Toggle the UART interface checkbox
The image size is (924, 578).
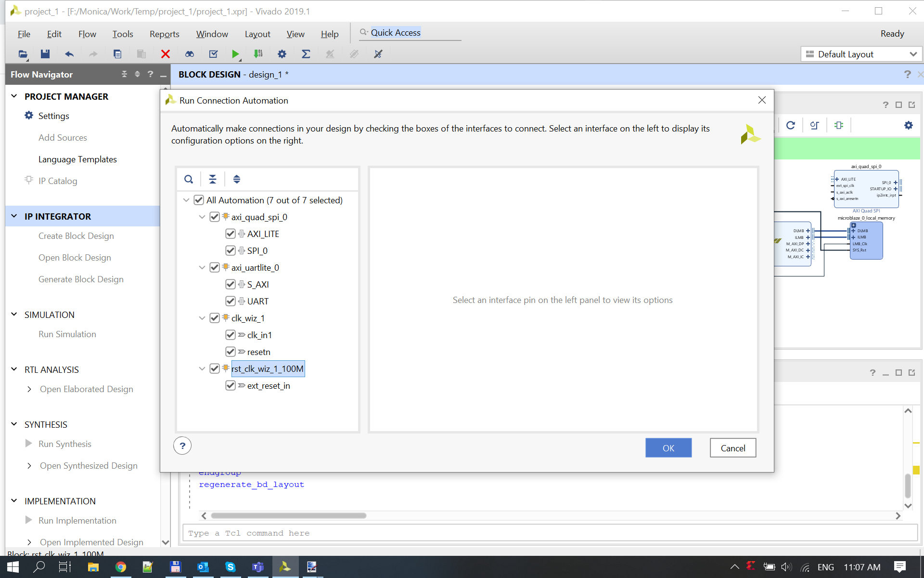[x=231, y=301]
